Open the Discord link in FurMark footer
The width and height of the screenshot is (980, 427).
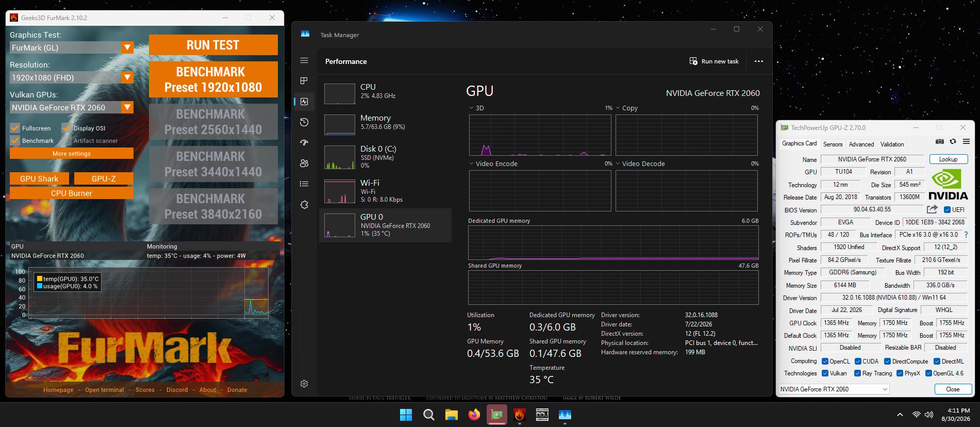point(177,390)
